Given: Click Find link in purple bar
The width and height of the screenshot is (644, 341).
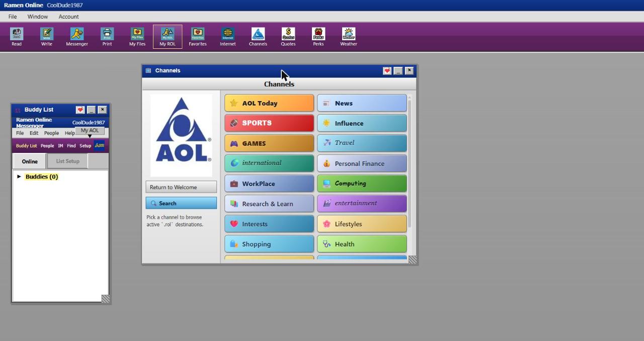Looking at the screenshot, I should coord(71,146).
